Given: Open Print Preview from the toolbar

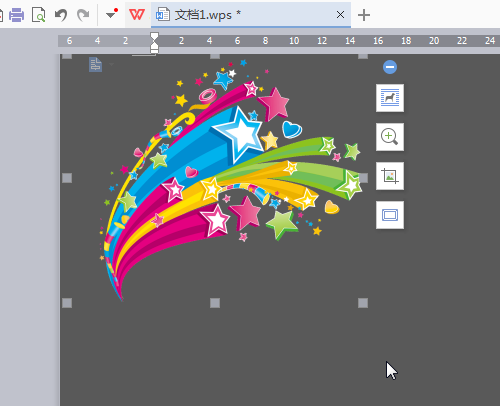Looking at the screenshot, I should click(38, 15).
